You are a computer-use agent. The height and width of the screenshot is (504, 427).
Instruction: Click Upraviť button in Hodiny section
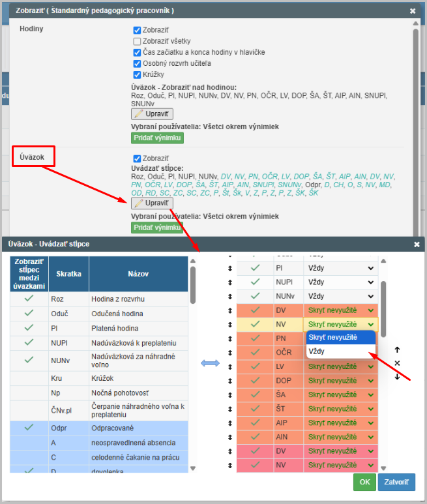pos(152,114)
